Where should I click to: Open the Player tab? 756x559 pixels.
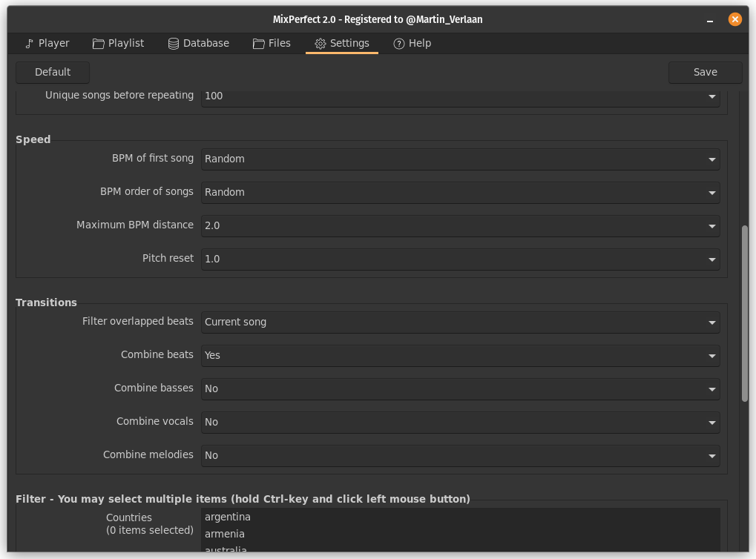[x=47, y=43]
